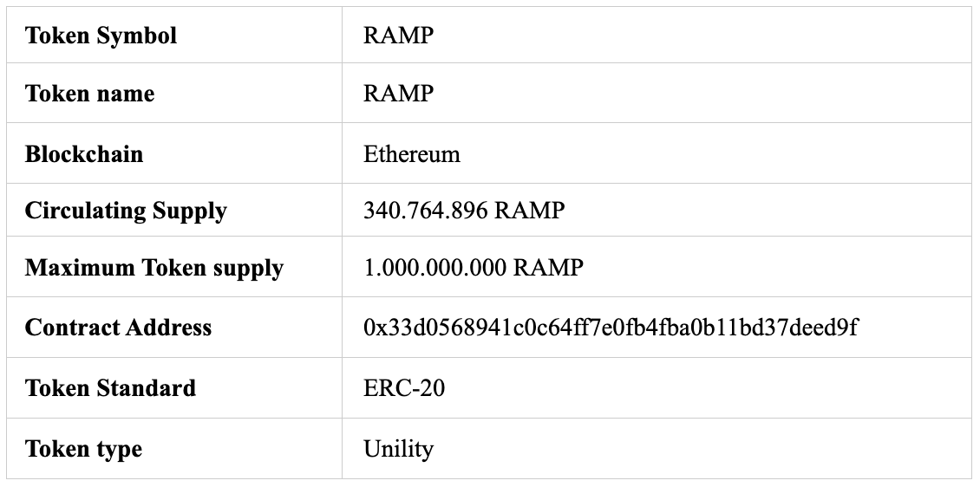Select the number 340.764.896

[426, 211]
